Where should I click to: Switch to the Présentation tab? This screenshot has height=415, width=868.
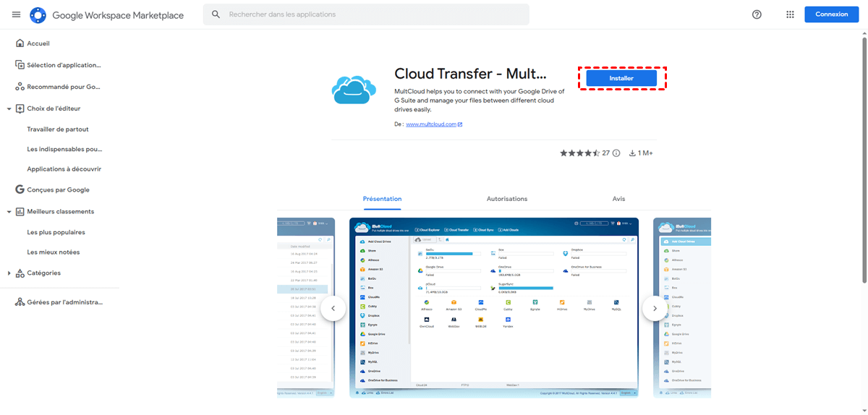(x=383, y=199)
